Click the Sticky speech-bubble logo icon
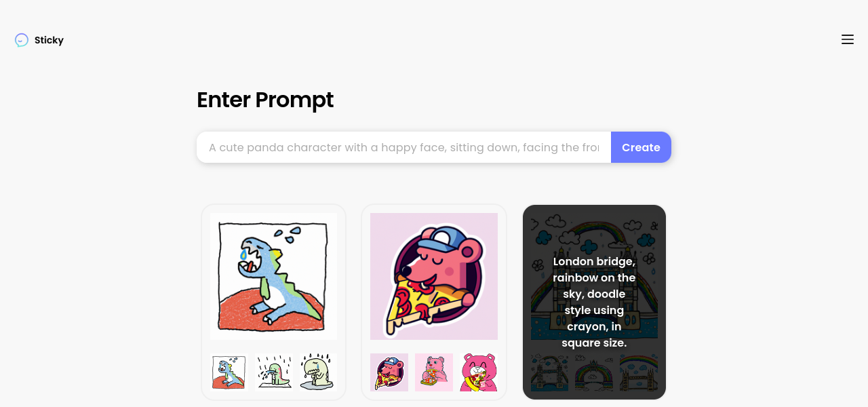This screenshot has width=868, height=407. pyautogui.click(x=22, y=40)
